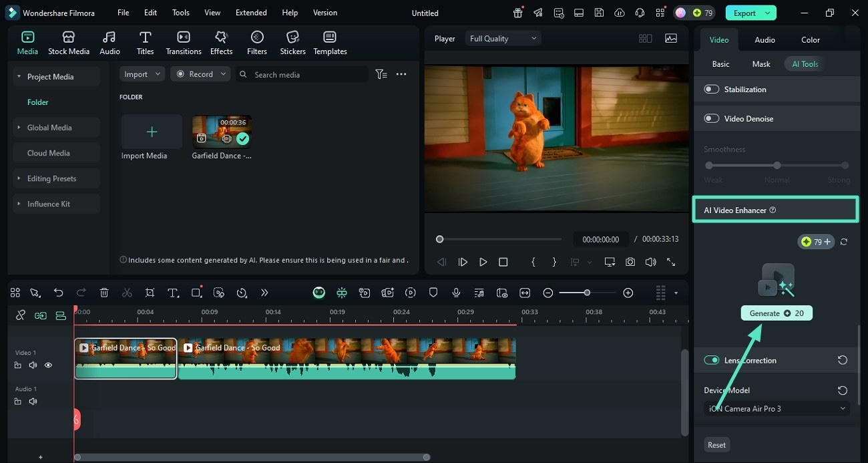Click the microphone voiceover icon
Screen dimensions: 868x463
(456, 293)
